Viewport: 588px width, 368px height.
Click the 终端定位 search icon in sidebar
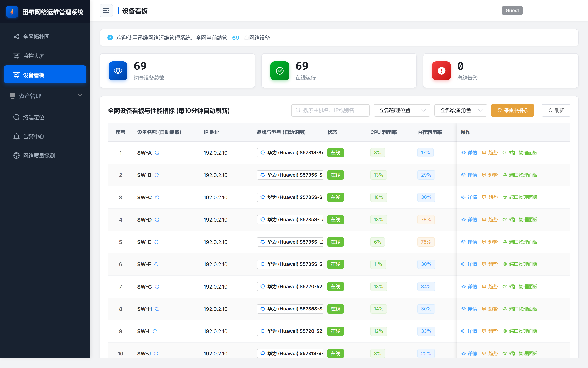point(16,117)
